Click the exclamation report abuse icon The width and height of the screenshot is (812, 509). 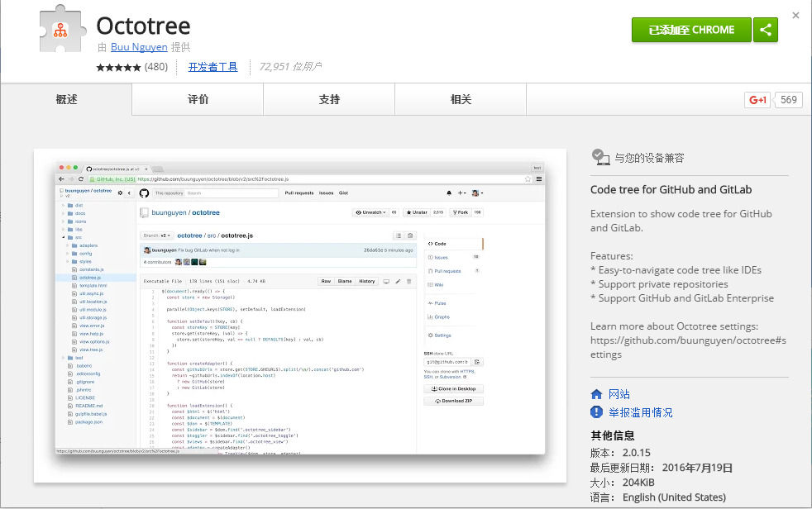point(596,411)
